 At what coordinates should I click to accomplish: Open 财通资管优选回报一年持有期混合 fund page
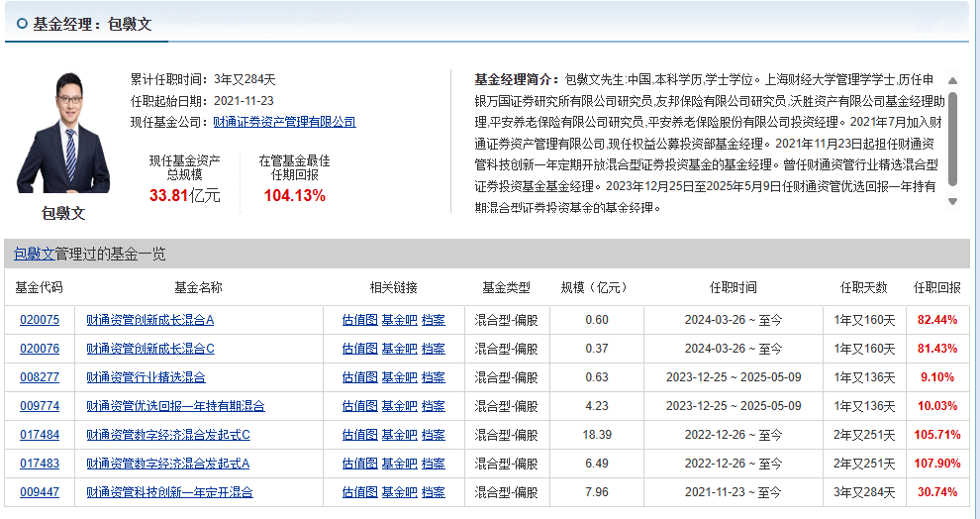[175, 406]
